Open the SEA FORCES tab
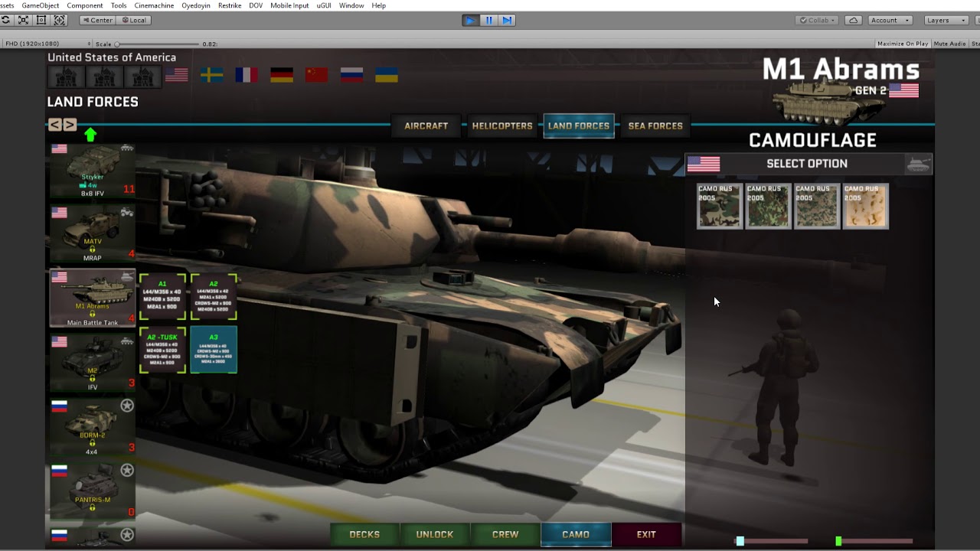Viewport: 980px width, 551px height. [655, 126]
